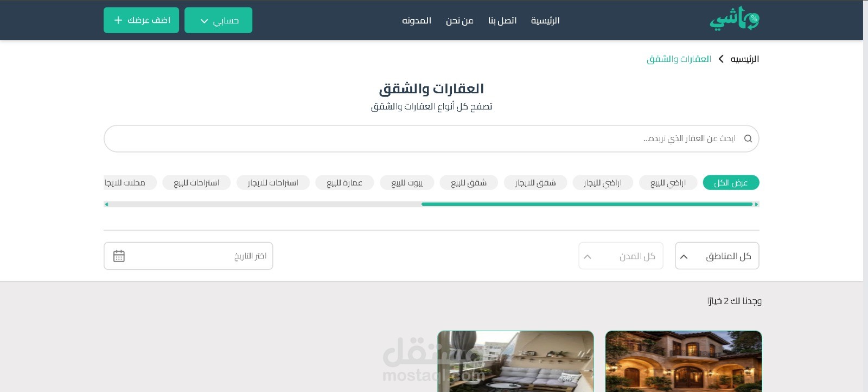Screen dimensions: 868x392
Task: Click the Waffy site logo
Action: pos(734,20)
